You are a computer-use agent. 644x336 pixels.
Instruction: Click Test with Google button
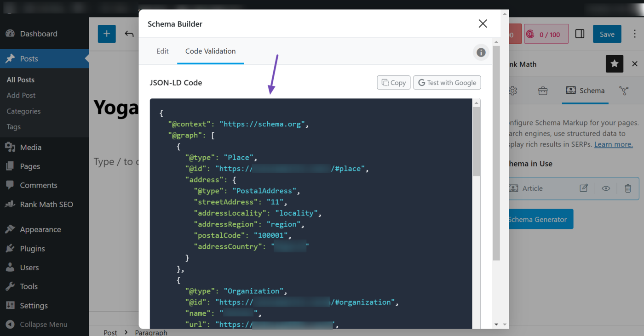[447, 83]
